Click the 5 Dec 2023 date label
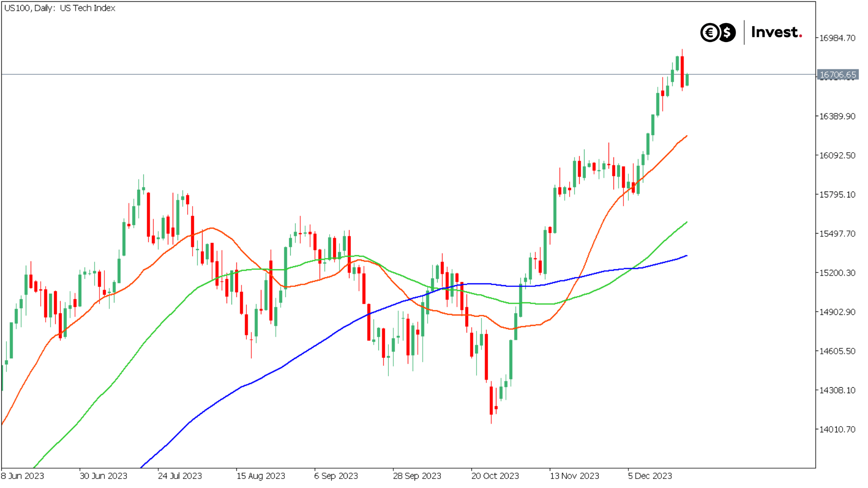Viewport: 868px width, 488px height. click(650, 476)
